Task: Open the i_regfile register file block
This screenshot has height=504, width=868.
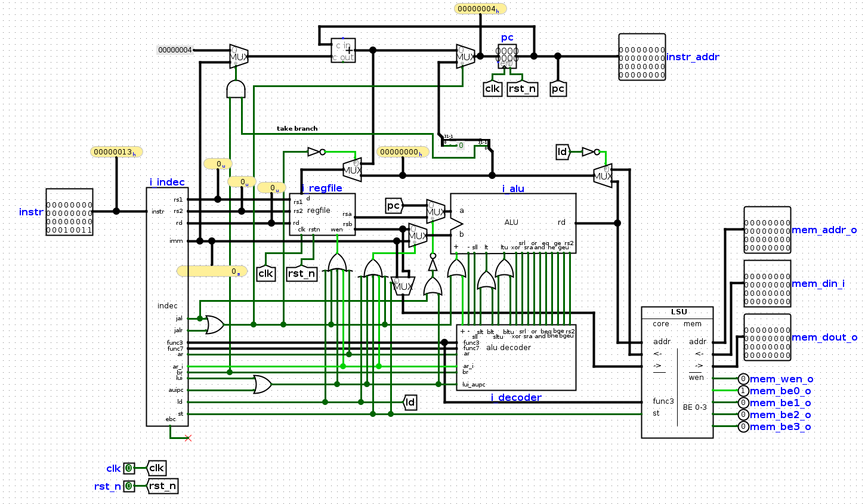Action: pyautogui.click(x=322, y=214)
